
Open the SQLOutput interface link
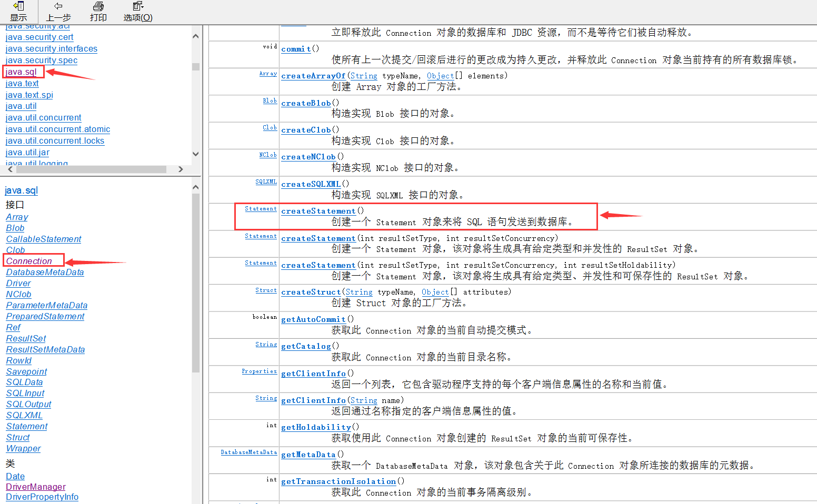click(28, 405)
